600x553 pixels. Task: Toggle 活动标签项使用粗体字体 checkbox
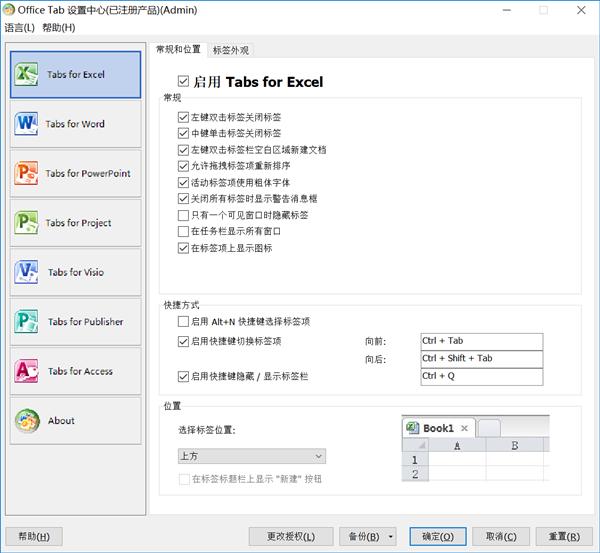[x=183, y=183]
